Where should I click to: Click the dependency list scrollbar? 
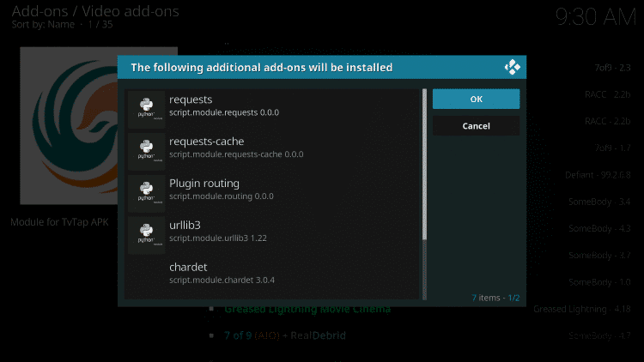tap(424, 163)
